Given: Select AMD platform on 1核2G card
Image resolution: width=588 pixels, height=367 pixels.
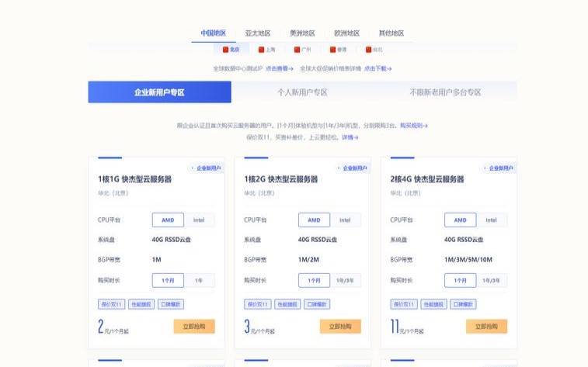Looking at the screenshot, I should (x=315, y=220).
